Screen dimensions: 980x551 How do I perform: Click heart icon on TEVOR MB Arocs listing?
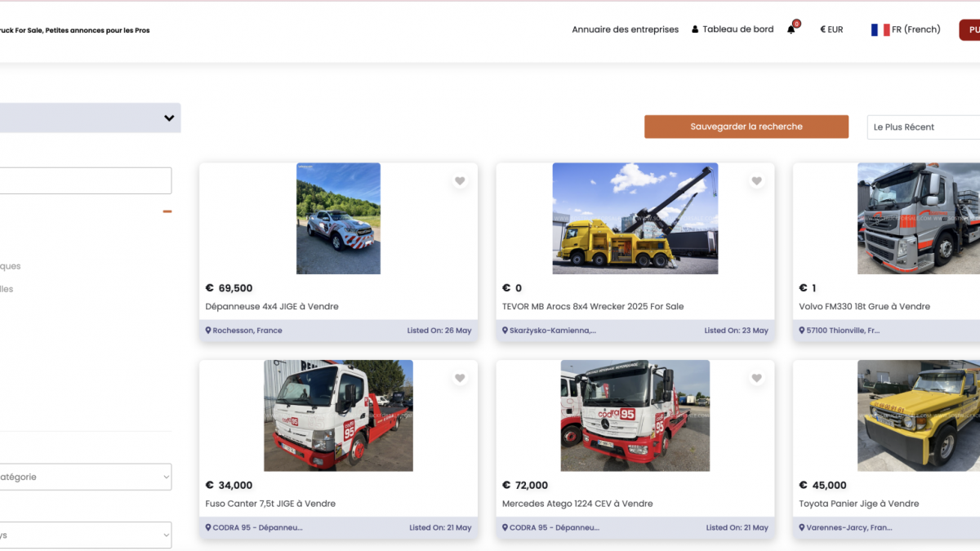pyautogui.click(x=756, y=181)
